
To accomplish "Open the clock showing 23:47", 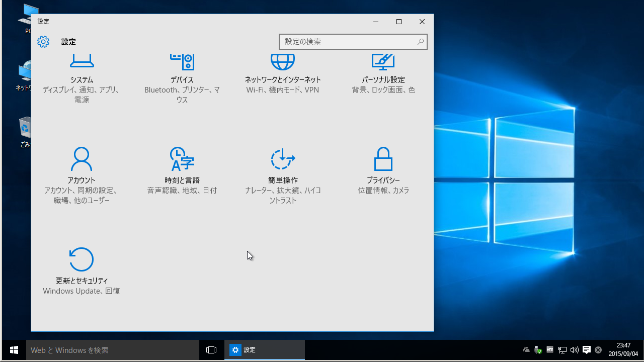I will (623, 349).
